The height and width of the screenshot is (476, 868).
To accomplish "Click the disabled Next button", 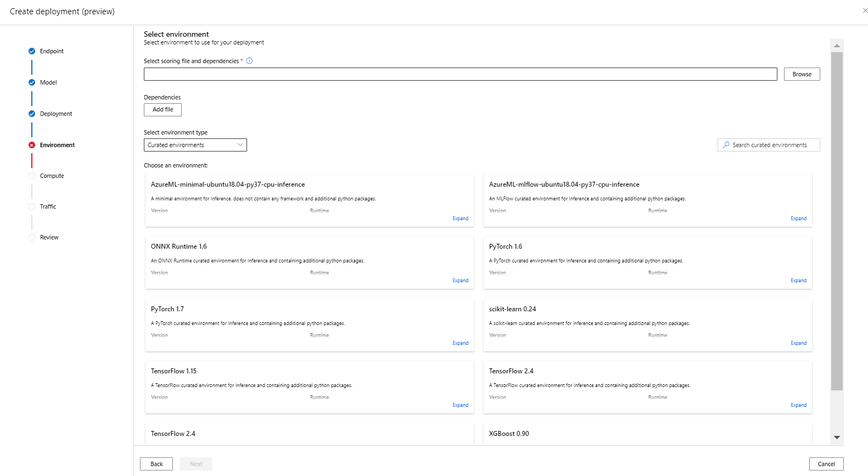I will [x=196, y=464].
